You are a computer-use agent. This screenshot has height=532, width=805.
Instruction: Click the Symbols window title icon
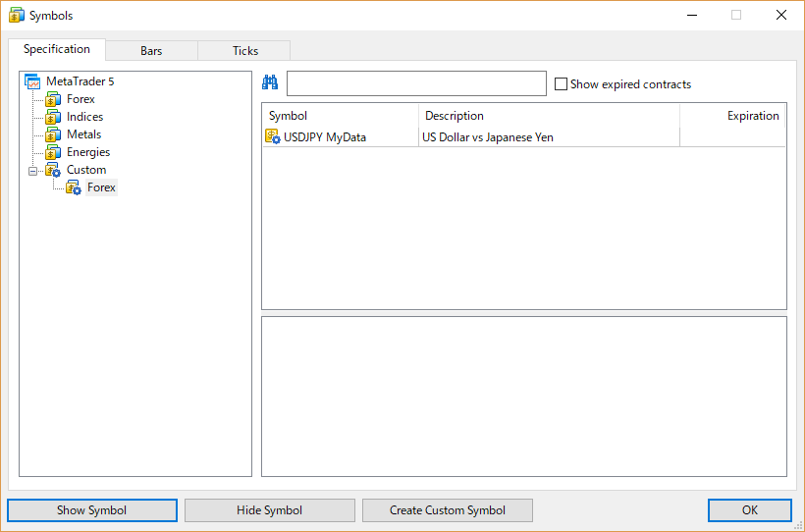16,16
